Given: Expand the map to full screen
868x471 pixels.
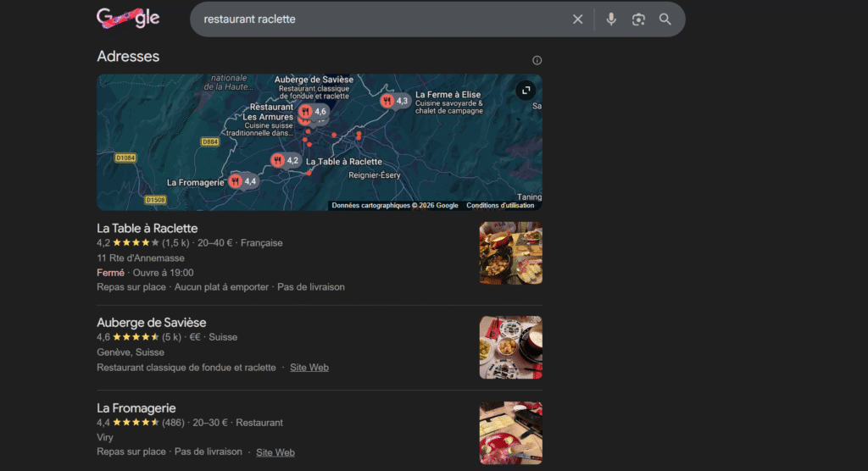Looking at the screenshot, I should click(x=526, y=90).
